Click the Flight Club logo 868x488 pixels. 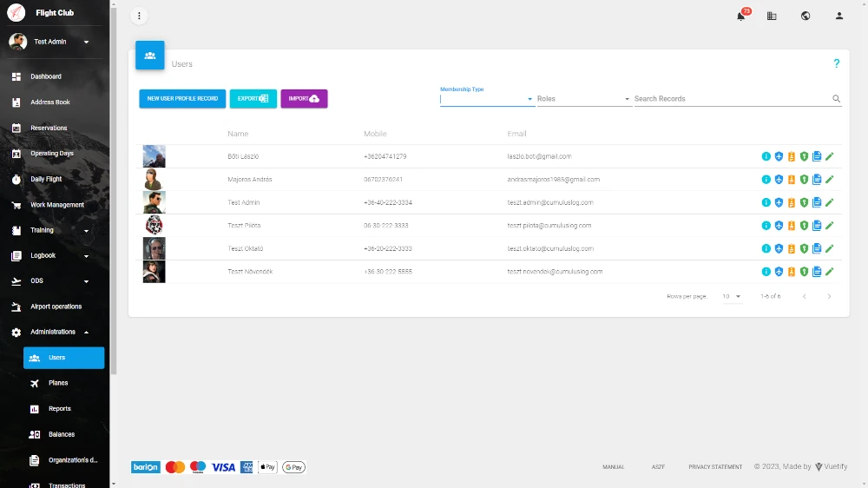click(16, 12)
